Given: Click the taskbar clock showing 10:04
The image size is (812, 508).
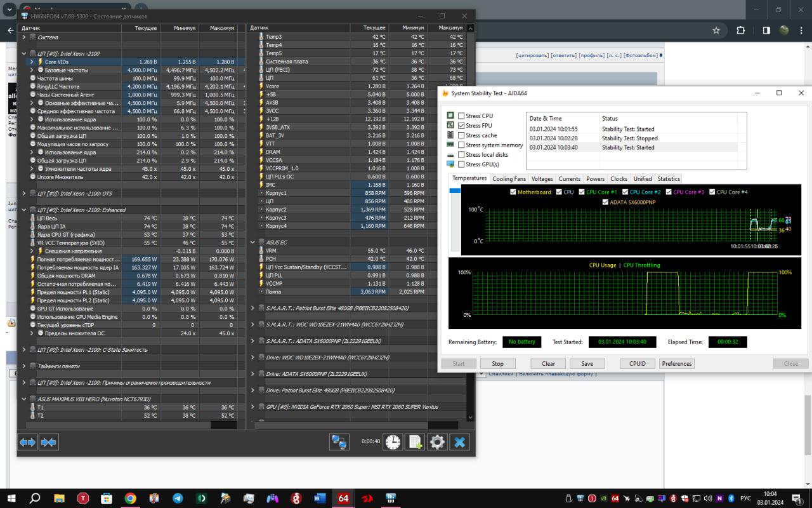Looking at the screenshot, I should [x=769, y=498].
